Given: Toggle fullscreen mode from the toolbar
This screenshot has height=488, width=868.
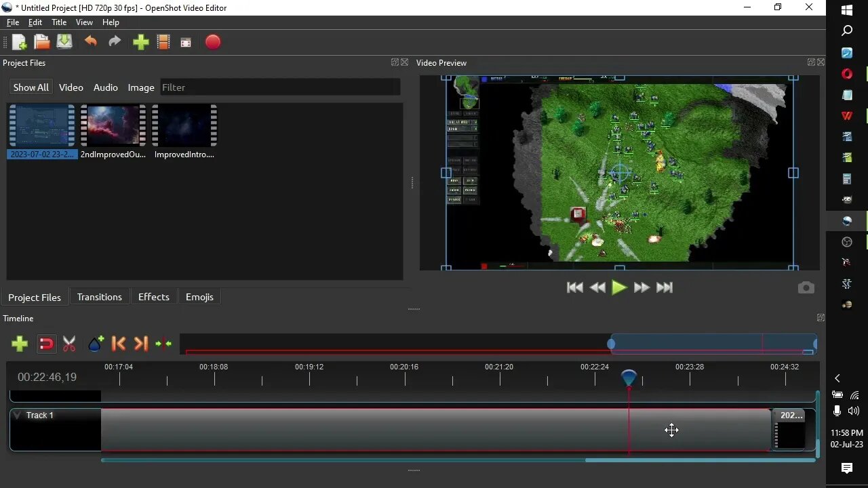Looking at the screenshot, I should 186,43.
